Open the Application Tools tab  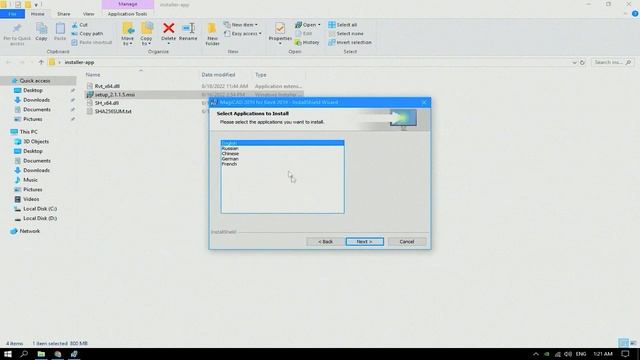coord(127,14)
